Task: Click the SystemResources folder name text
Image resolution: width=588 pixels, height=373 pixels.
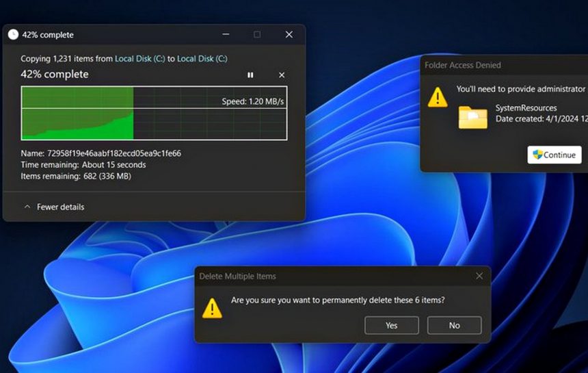Action: pos(526,107)
